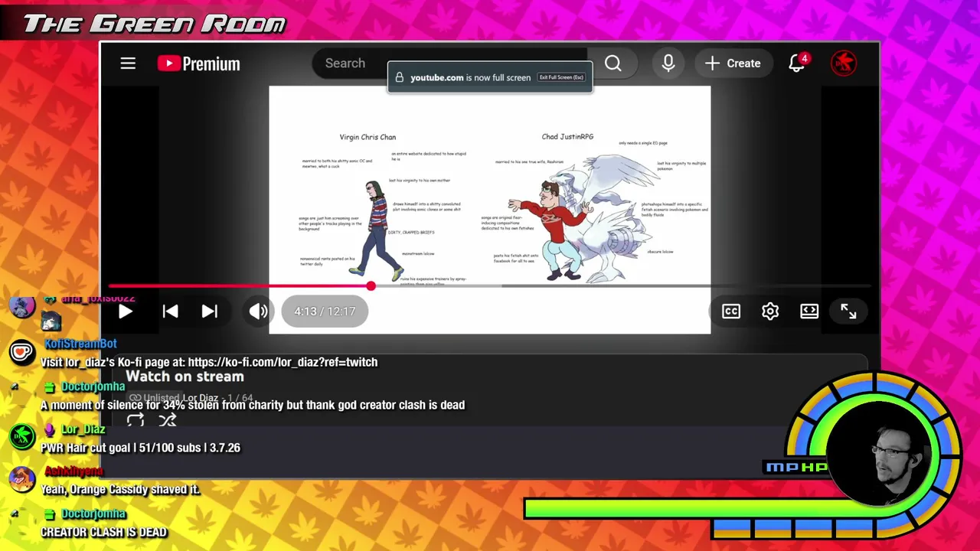Toggle the playlist shuffle icon

coord(168,419)
